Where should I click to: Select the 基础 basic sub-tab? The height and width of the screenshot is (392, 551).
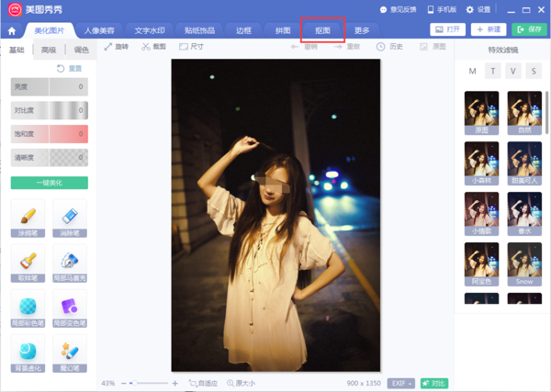17,50
